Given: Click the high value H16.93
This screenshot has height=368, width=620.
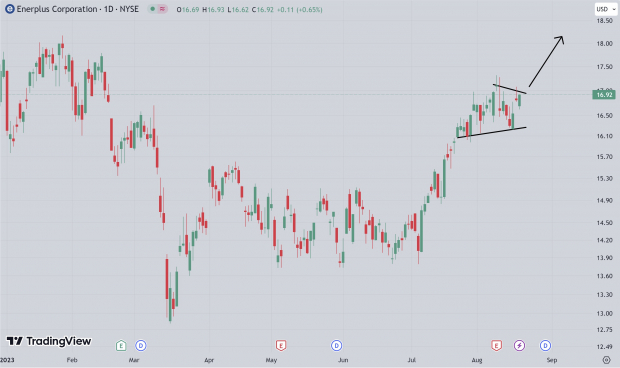Looking at the screenshot, I should point(213,9).
